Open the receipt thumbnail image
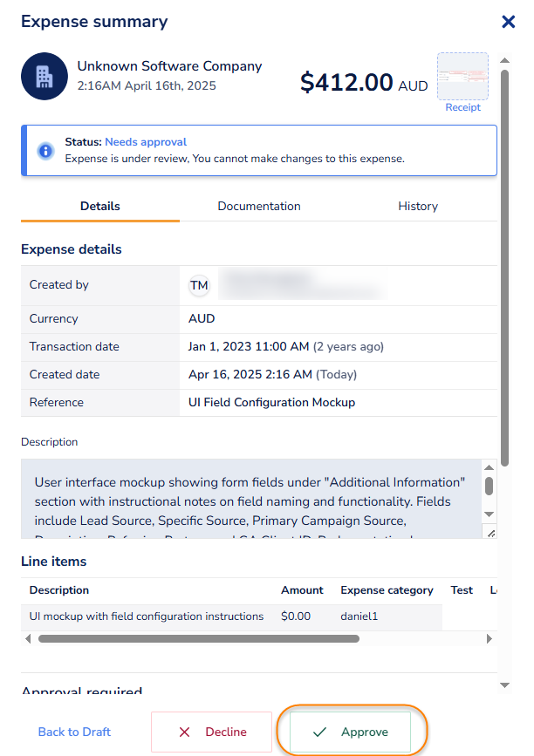This screenshot has width=534, height=756. click(462, 76)
